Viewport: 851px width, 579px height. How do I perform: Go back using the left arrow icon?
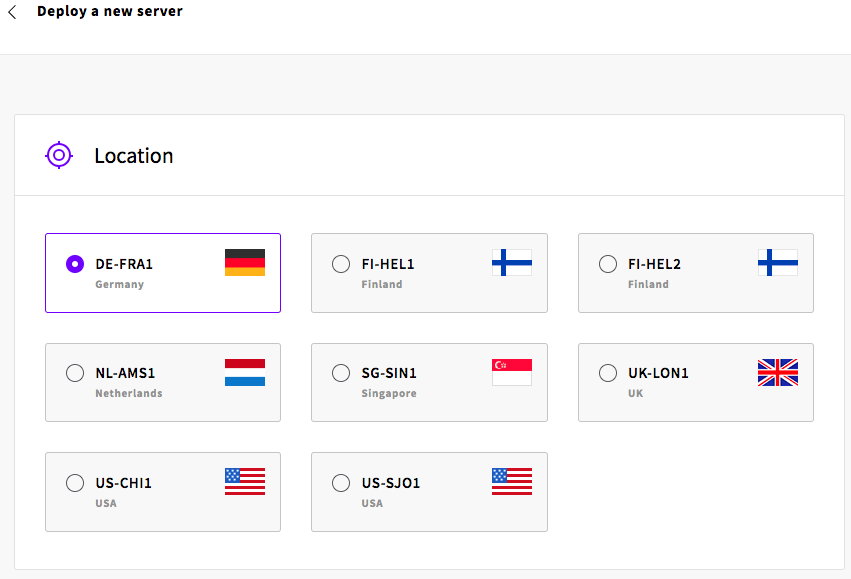12,12
